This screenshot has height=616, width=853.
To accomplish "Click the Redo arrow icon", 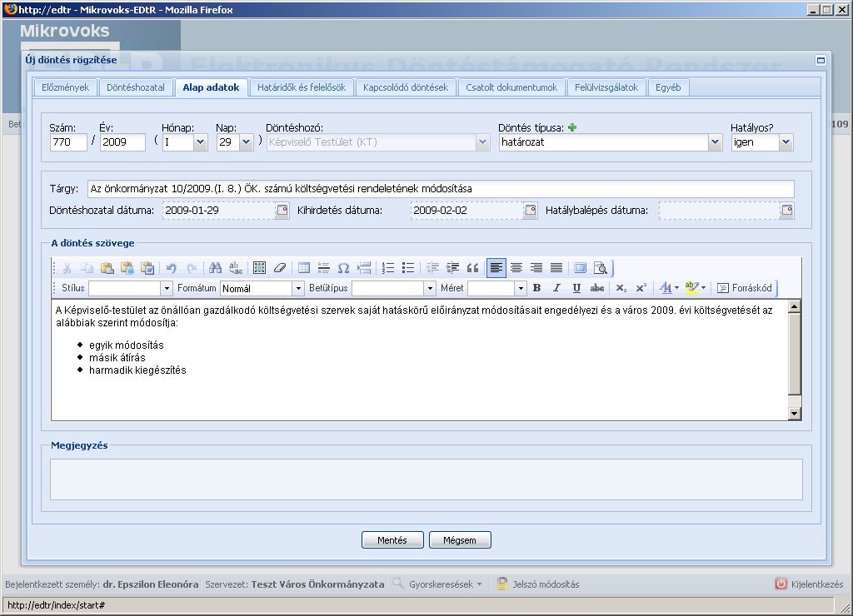I will pos(192,268).
